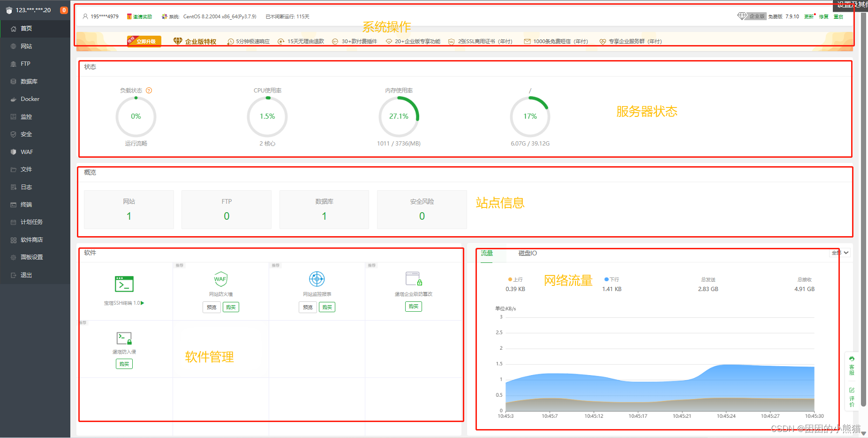Click the 27.1% memory usage gauge
Screen dimensions: 868x438
tap(399, 116)
